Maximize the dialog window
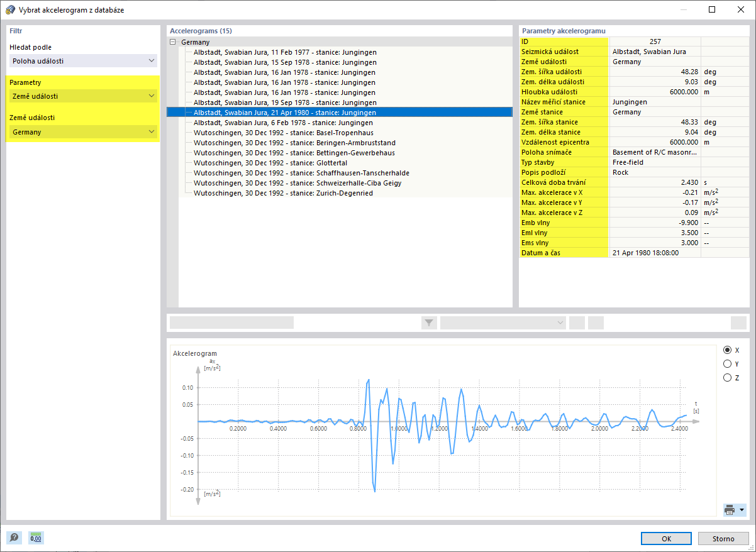756x552 pixels. pyautogui.click(x=711, y=9)
